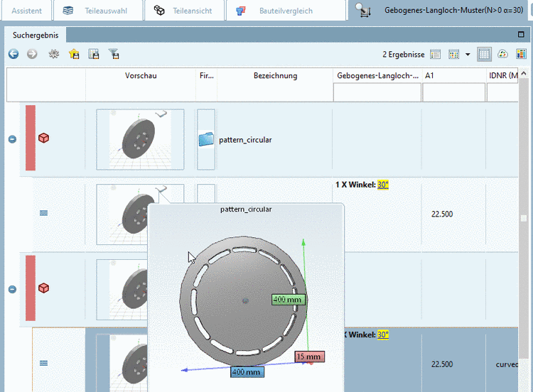Open the color chart icon in toolbar
Image resolution: width=533 pixels, height=392 pixels.
(521, 54)
